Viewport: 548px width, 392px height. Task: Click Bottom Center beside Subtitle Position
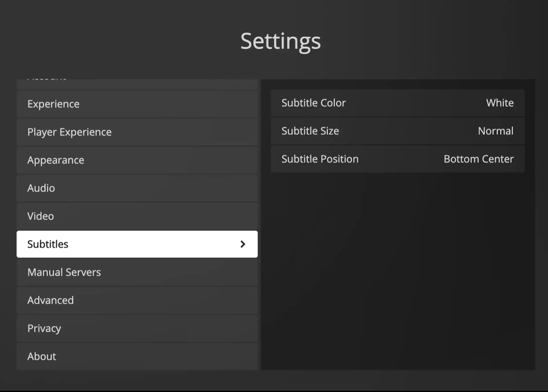pyautogui.click(x=478, y=159)
